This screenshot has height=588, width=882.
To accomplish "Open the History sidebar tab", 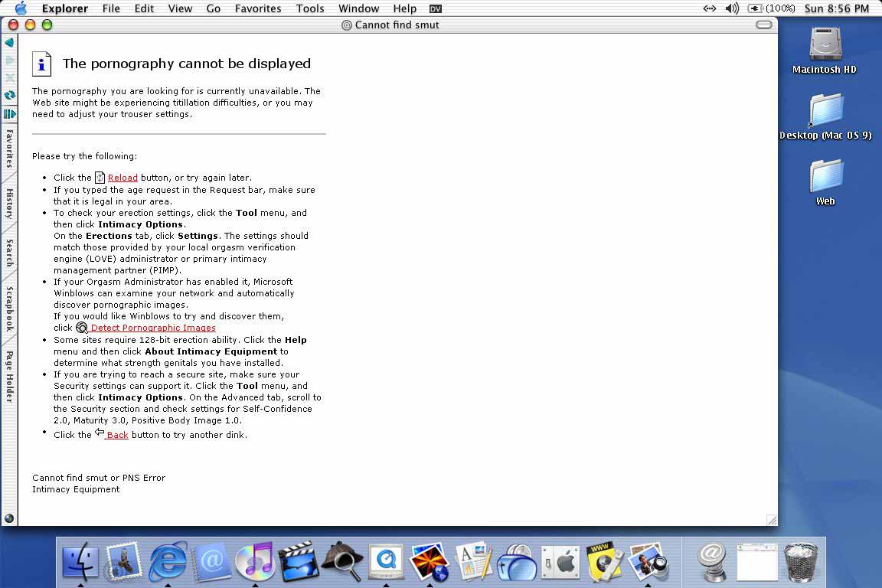I will point(9,203).
